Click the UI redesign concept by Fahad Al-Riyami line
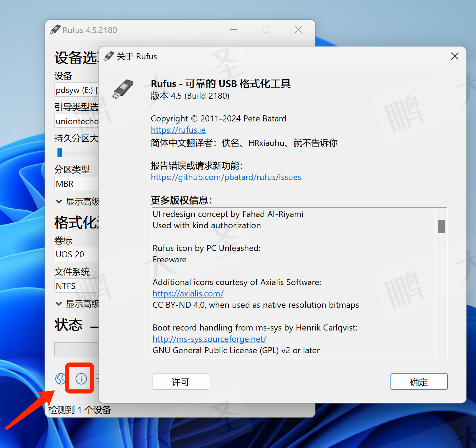 [228, 214]
